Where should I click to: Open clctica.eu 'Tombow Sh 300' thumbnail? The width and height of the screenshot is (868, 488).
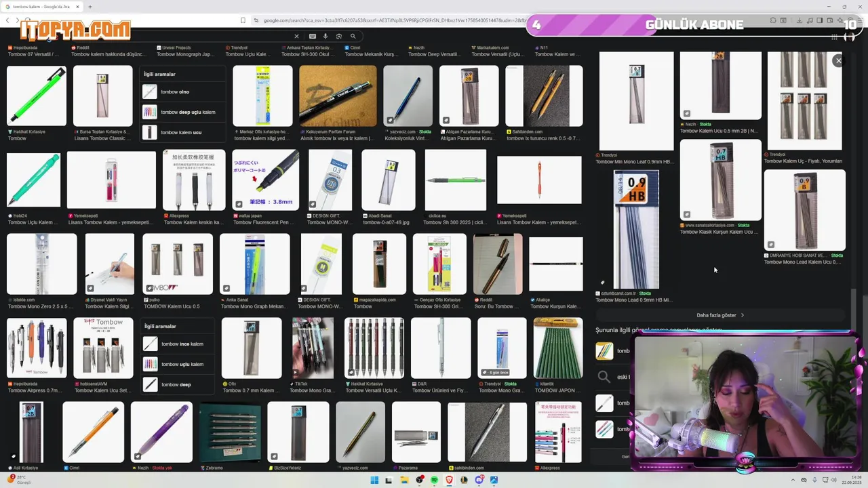pos(456,180)
